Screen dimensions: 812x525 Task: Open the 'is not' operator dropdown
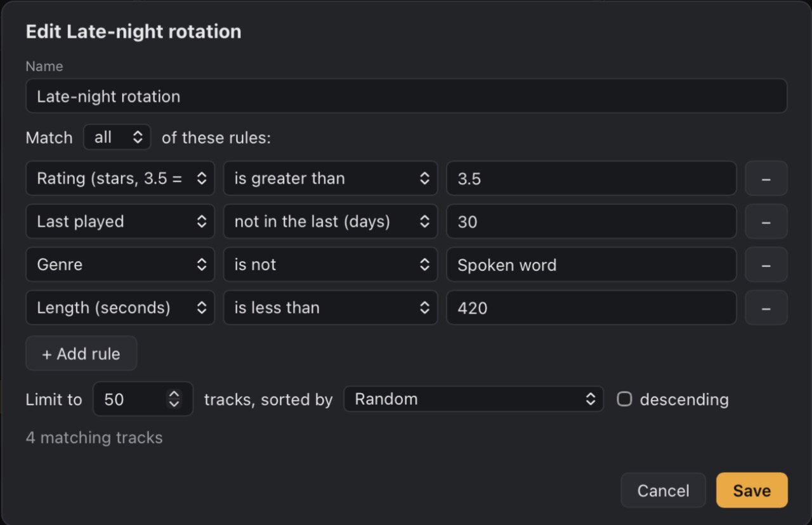pos(331,265)
